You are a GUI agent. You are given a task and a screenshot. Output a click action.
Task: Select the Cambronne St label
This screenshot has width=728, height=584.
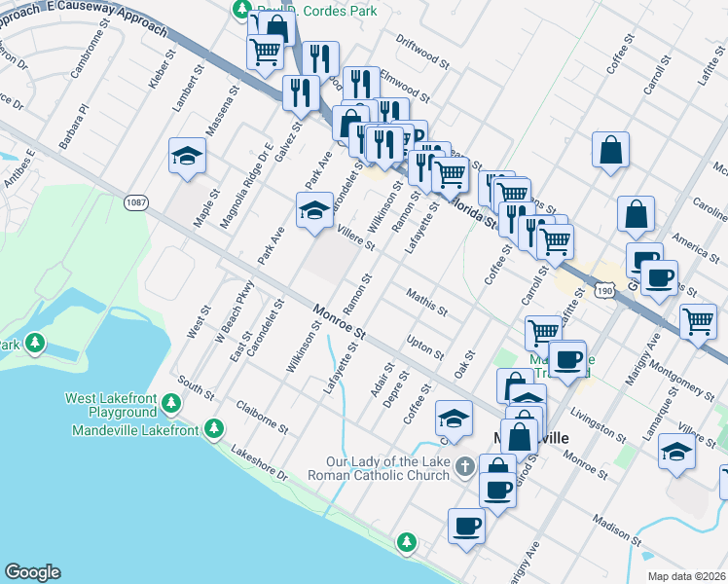[90, 49]
